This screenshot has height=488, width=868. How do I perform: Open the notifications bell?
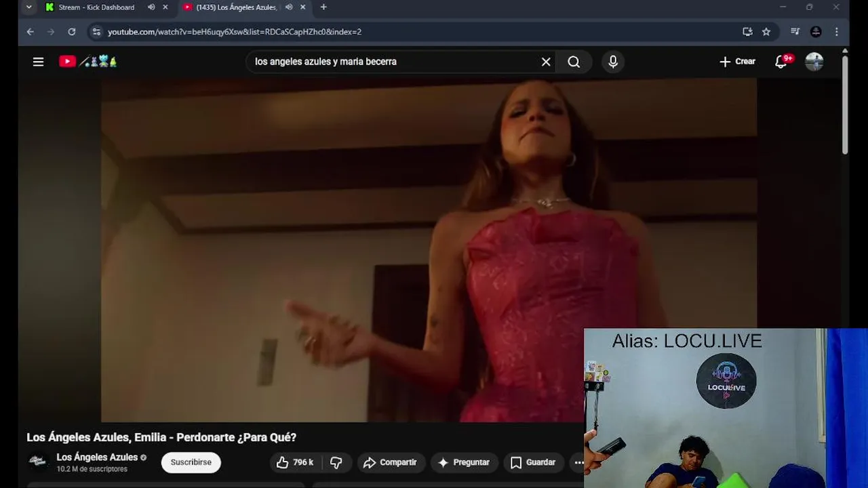point(781,62)
